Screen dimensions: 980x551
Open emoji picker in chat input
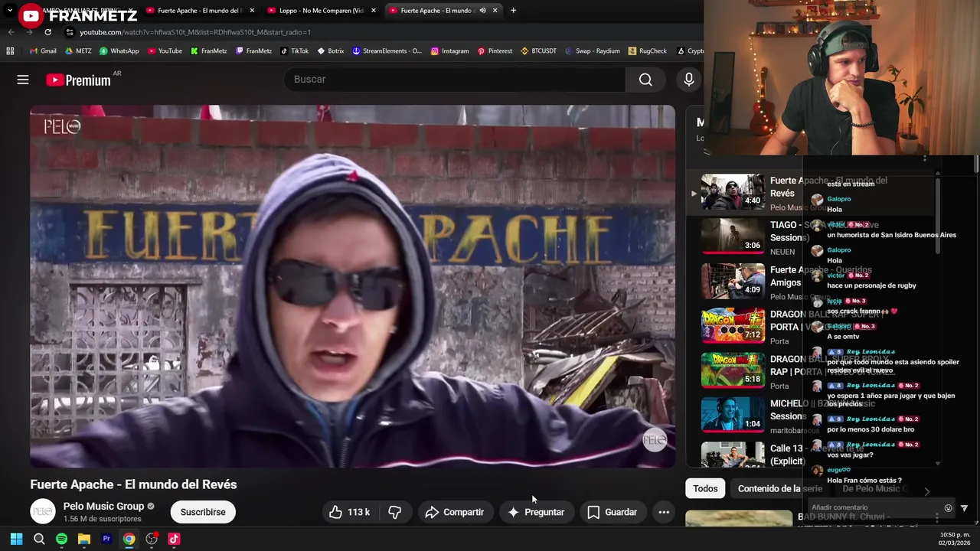[x=948, y=508]
